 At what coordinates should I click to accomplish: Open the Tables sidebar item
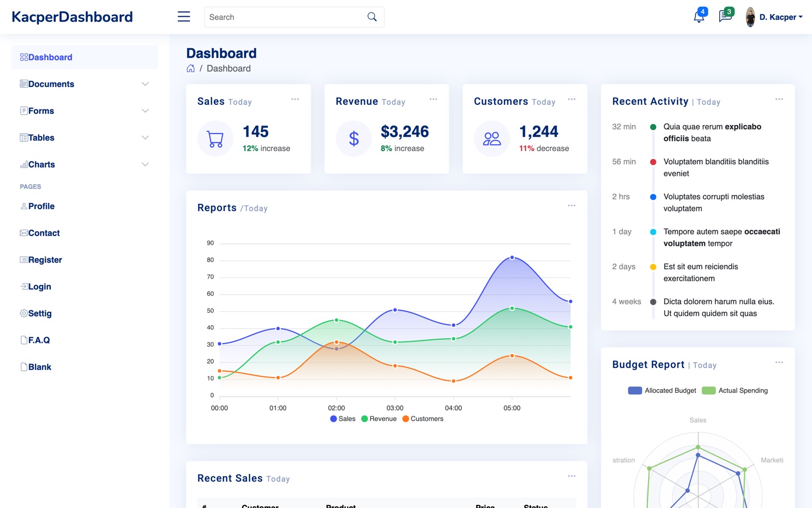pyautogui.click(x=85, y=138)
